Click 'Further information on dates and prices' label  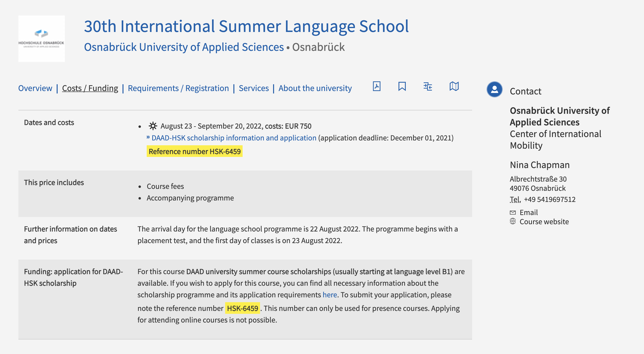70,235
